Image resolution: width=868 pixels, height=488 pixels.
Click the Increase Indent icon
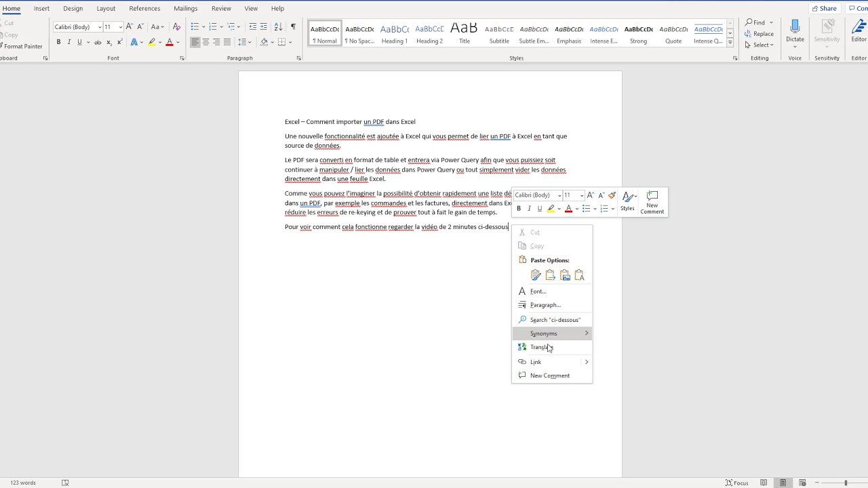pyautogui.click(x=264, y=26)
